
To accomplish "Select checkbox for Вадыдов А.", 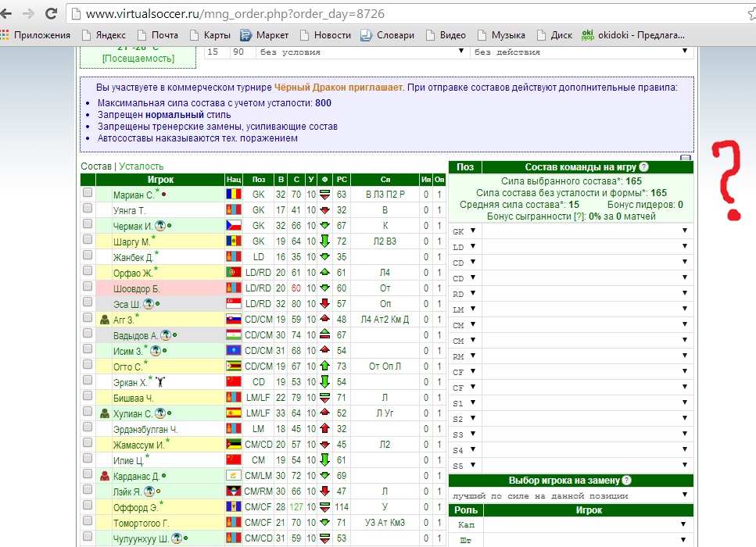I will coord(88,333).
